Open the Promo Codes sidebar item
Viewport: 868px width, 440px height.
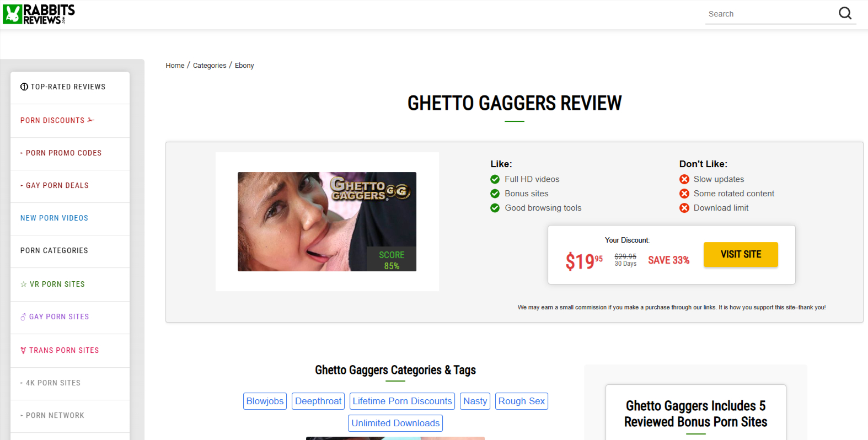coord(70,153)
